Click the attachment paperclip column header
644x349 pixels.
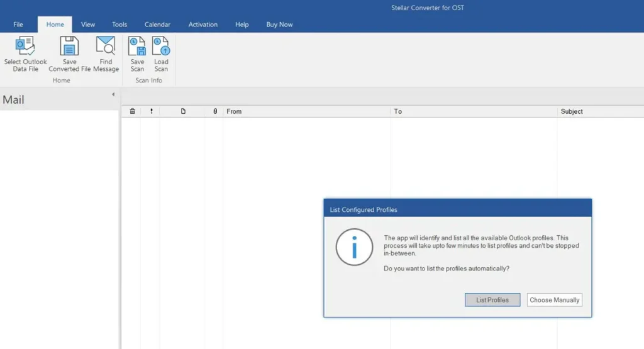pyautogui.click(x=215, y=111)
